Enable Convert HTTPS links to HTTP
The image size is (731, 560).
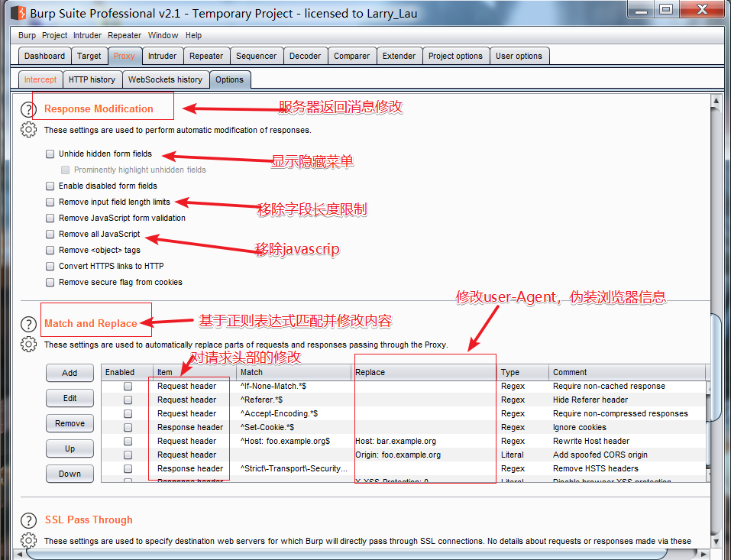(x=50, y=266)
